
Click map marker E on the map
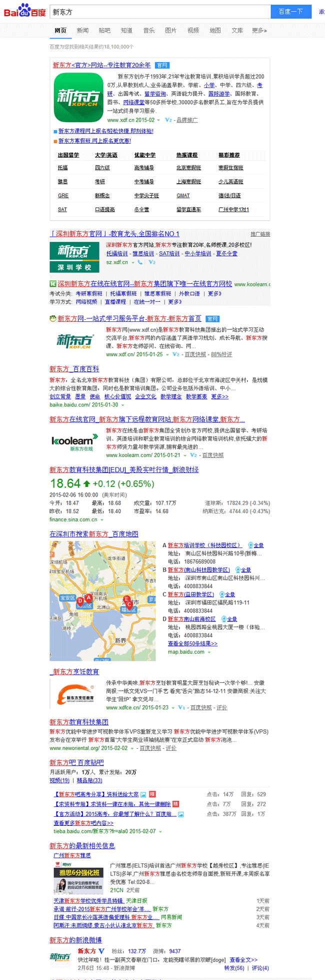point(126,599)
